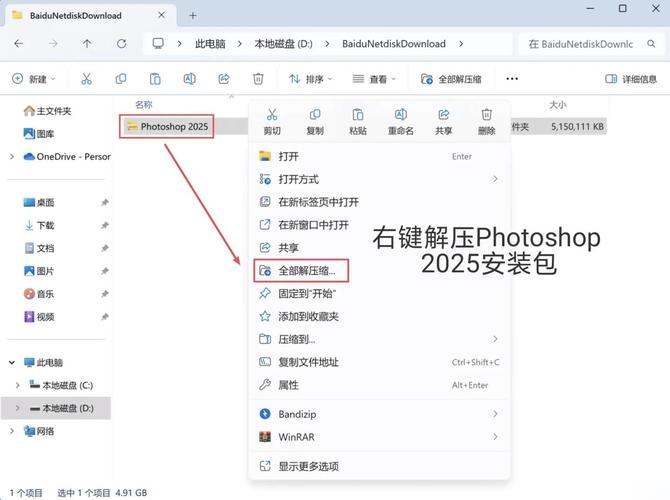Open a new tab with plus button
The image size is (670, 500).
coord(193,16)
